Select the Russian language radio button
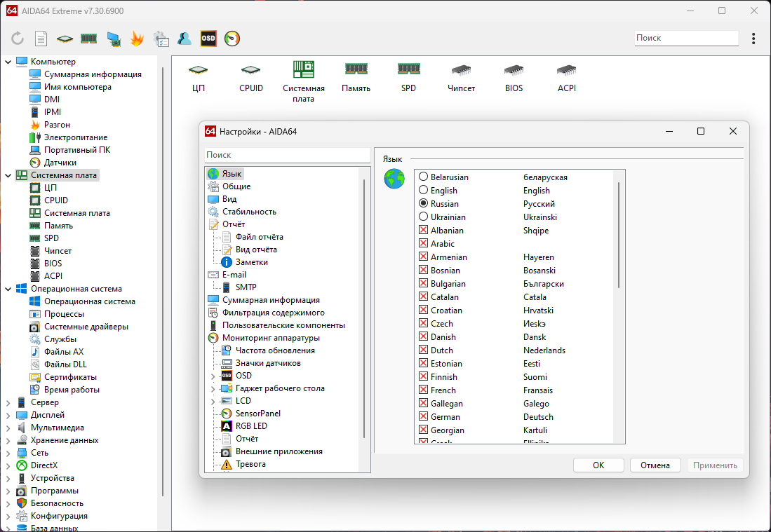Screen dimensions: 771x532 (423, 203)
